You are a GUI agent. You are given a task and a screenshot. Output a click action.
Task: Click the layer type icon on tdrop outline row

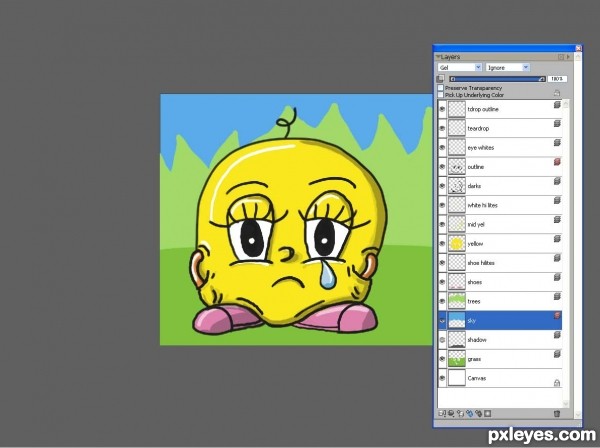[x=557, y=104]
